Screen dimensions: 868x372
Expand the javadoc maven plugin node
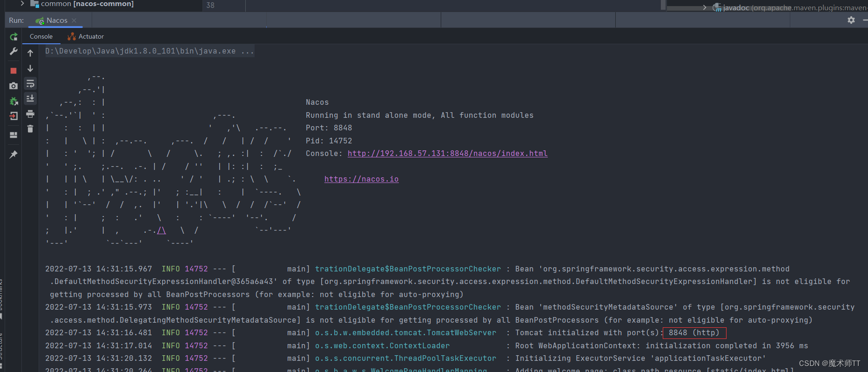pos(705,7)
